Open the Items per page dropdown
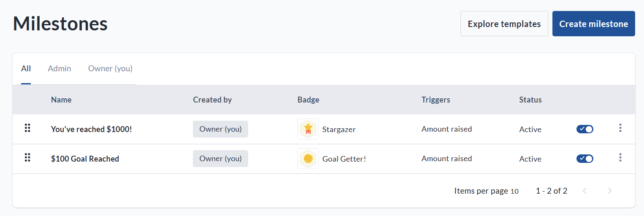 tap(514, 191)
